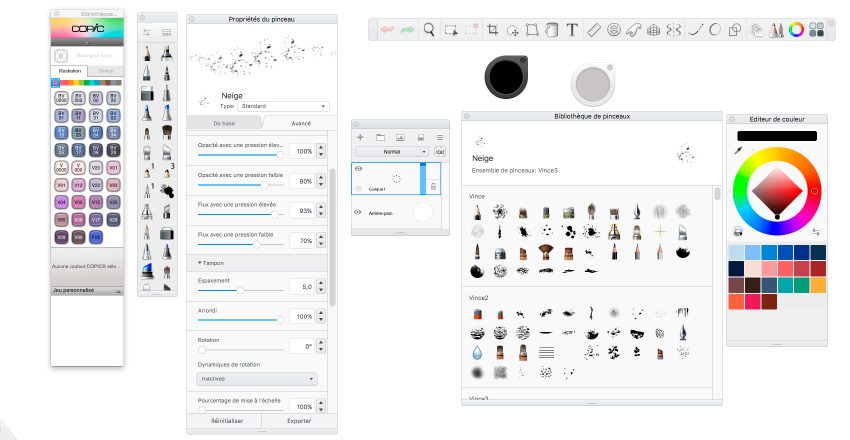Image resolution: width=850 pixels, height=440 pixels.
Task: Click the black color puck
Action: point(506,76)
